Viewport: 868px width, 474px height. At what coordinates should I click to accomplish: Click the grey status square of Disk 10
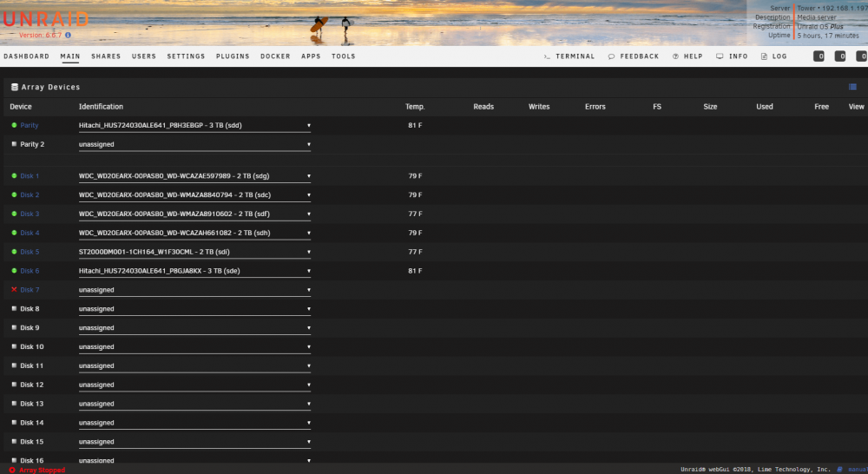coord(15,346)
